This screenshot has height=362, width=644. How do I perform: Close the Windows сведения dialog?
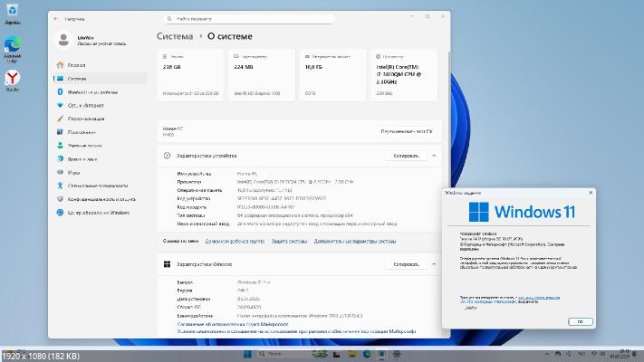(x=591, y=193)
